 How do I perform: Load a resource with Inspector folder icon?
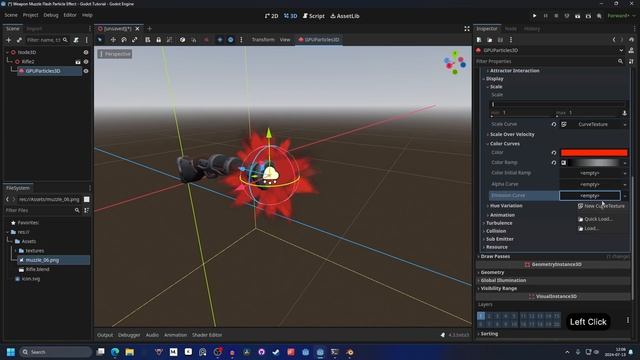click(x=489, y=40)
